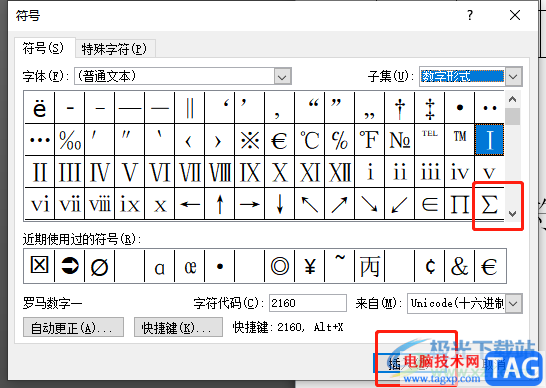546x388 pixels.
Task: Pick the Roman numeral Ⅻ symbol
Action: tap(340, 172)
